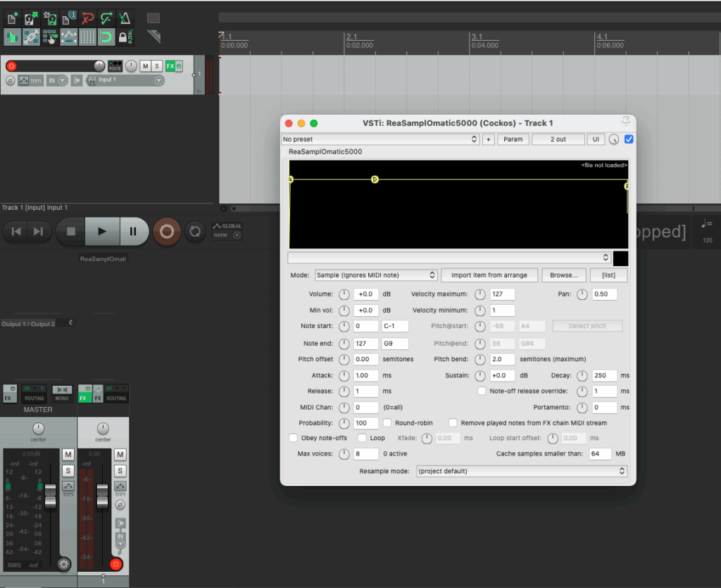Click the Browse... button

(x=563, y=275)
